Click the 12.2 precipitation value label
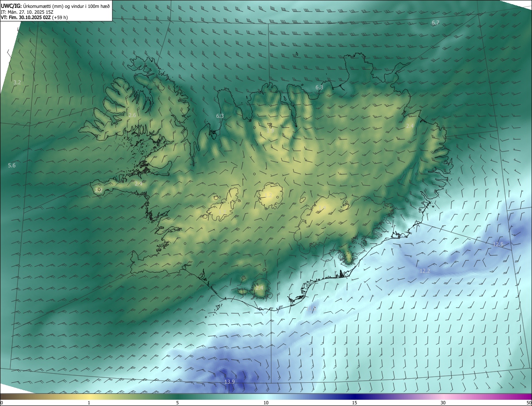The image size is (532, 406). pyautogui.click(x=425, y=271)
